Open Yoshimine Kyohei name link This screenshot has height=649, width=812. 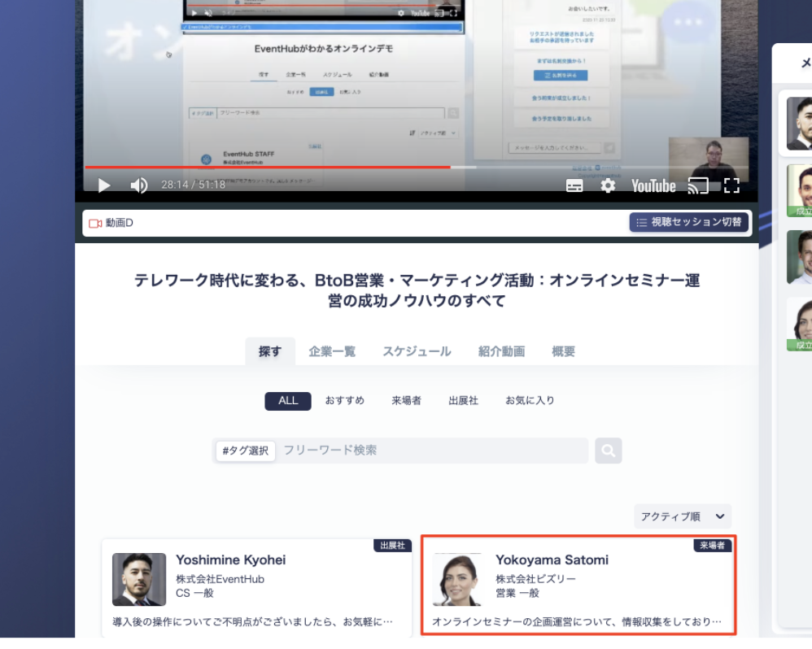click(231, 560)
